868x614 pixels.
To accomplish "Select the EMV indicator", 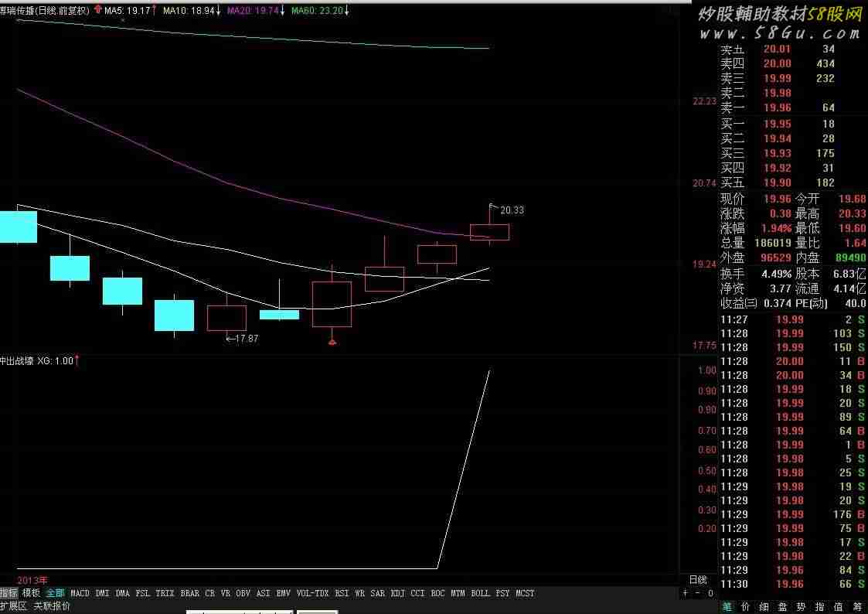I will coord(284,593).
